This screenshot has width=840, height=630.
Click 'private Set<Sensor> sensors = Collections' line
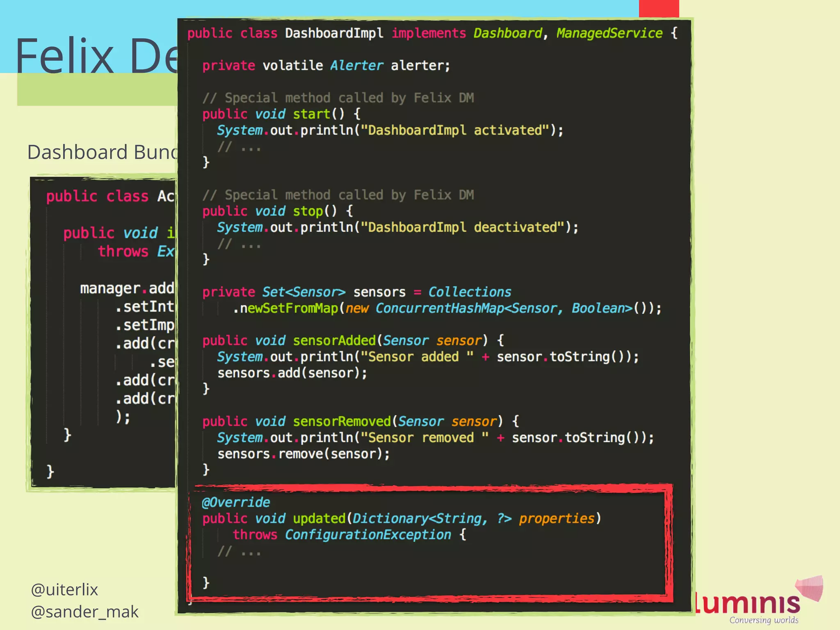357,292
